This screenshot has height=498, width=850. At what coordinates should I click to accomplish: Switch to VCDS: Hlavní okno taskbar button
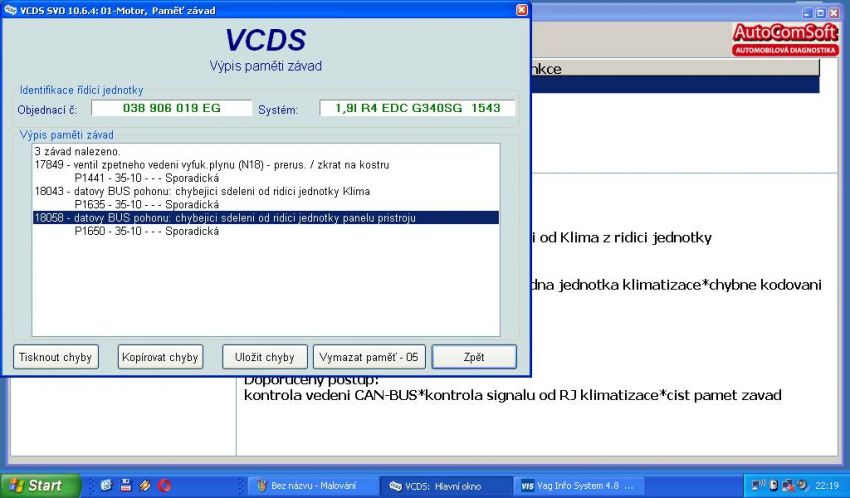[x=446, y=486]
